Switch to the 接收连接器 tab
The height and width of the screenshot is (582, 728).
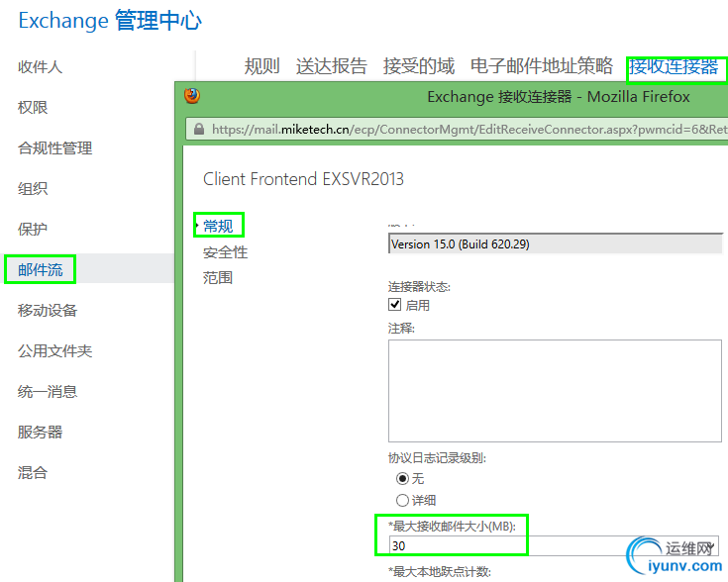tap(674, 67)
